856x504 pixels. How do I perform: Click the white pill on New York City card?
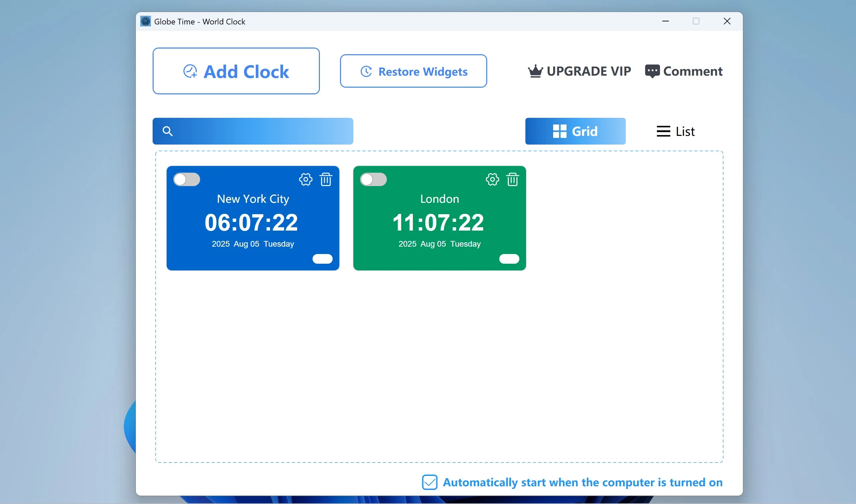coord(322,259)
